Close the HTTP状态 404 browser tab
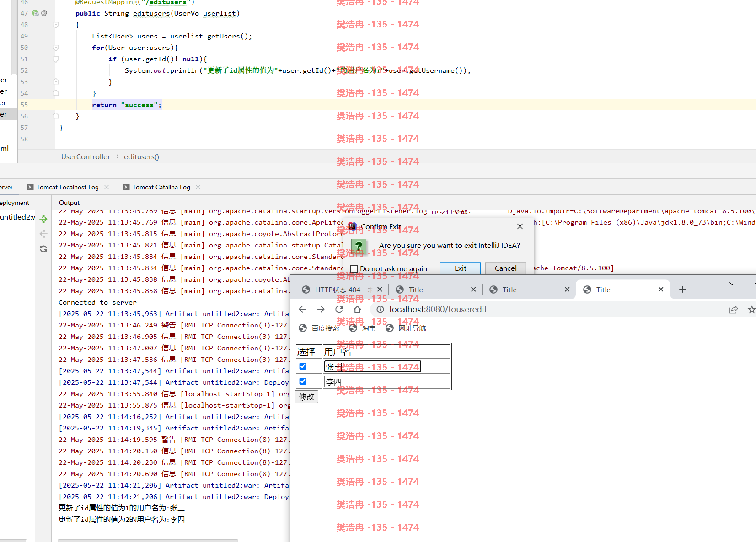 click(380, 290)
